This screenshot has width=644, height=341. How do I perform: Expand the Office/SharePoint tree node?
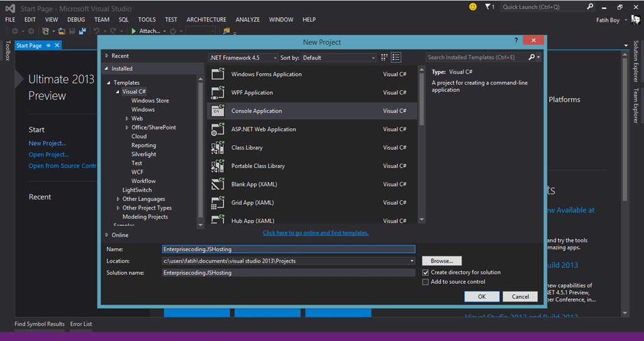127,127
